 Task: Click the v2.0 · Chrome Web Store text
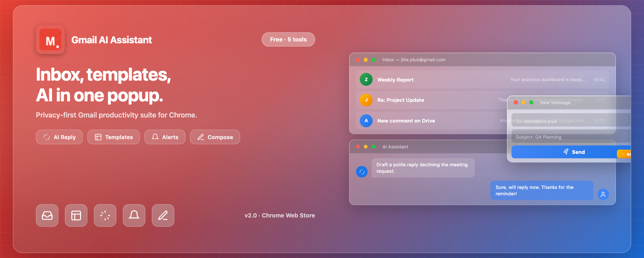pyautogui.click(x=280, y=216)
